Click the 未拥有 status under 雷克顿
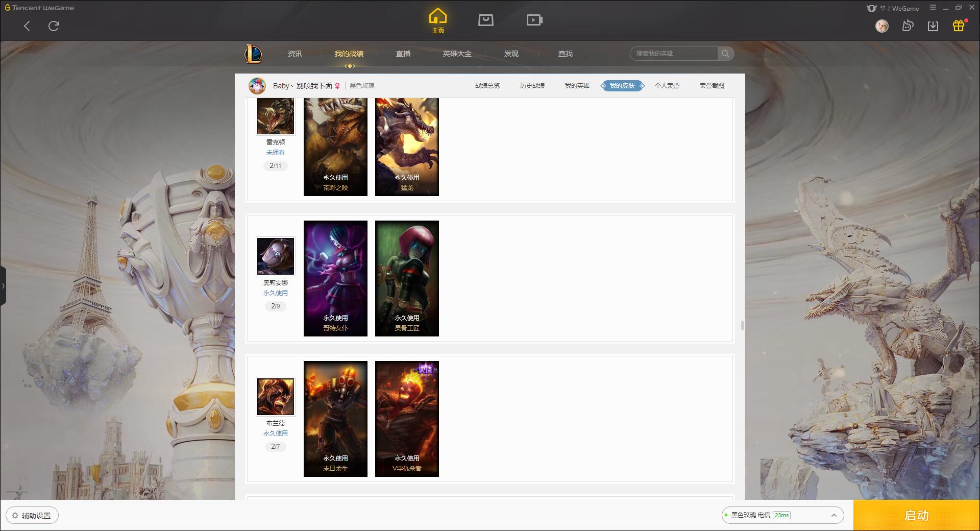 (276, 153)
